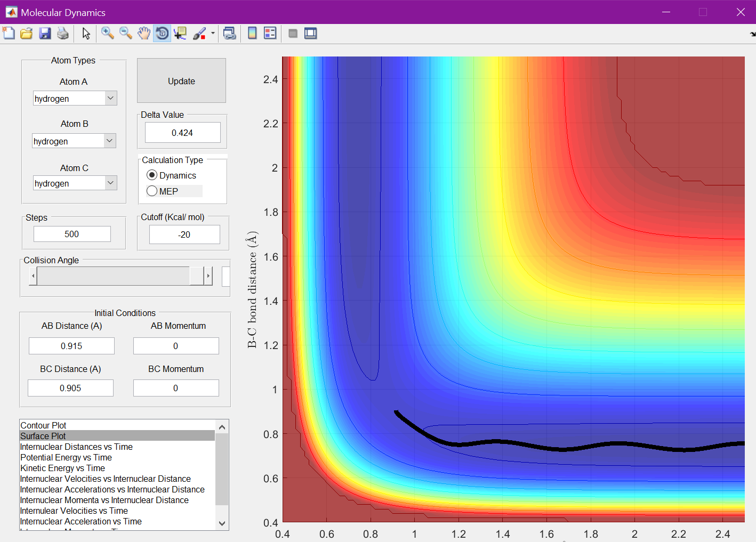
Task: Select the MEP radio button
Action: coord(152,191)
